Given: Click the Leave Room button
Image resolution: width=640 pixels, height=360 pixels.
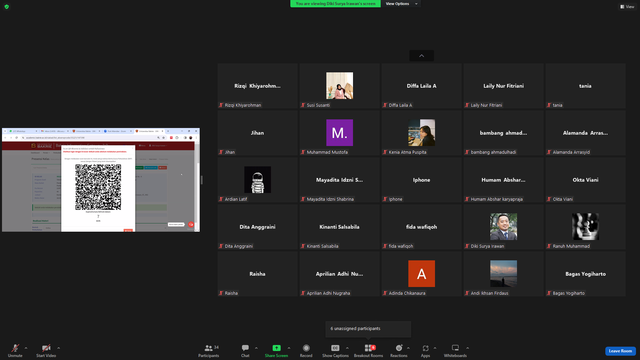Looking at the screenshot, I should (620, 351).
